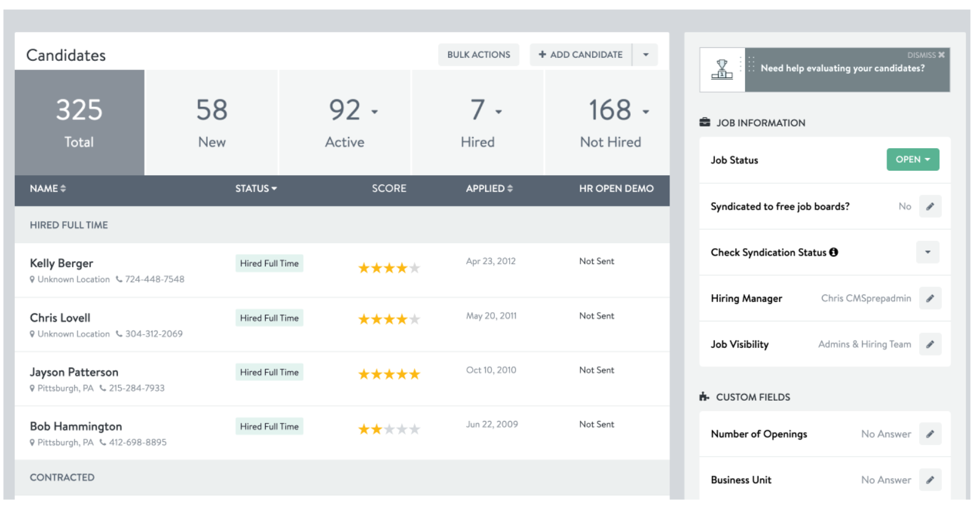Image resolution: width=980 pixels, height=507 pixels.
Task: Click the Job Information briefcase icon
Action: coord(705,122)
